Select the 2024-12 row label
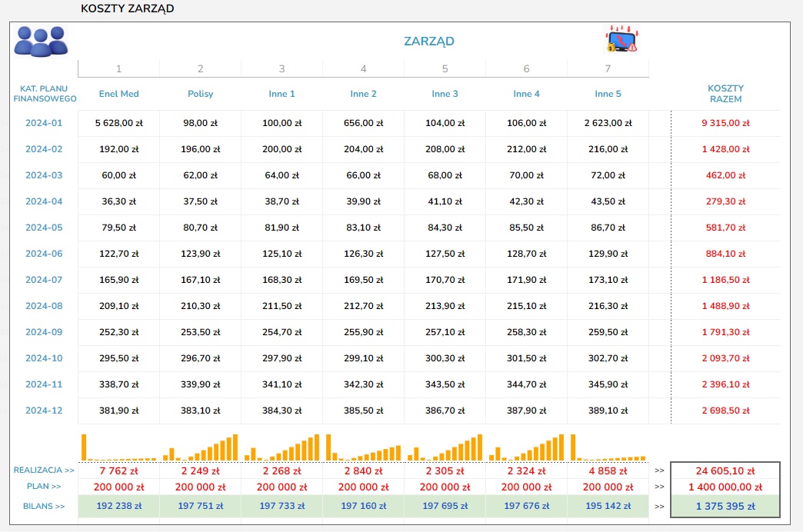Image resolution: width=803 pixels, height=532 pixels. (44, 411)
